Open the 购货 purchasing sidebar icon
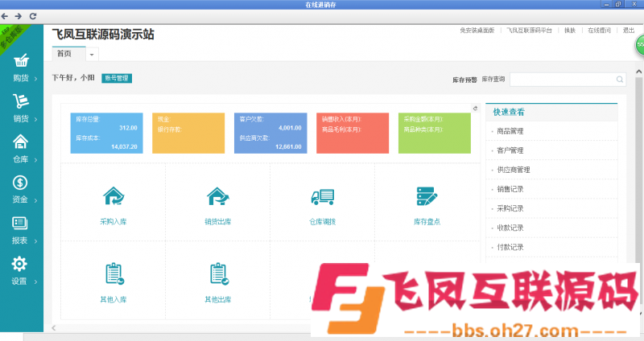This screenshot has height=341, width=644. [x=21, y=60]
